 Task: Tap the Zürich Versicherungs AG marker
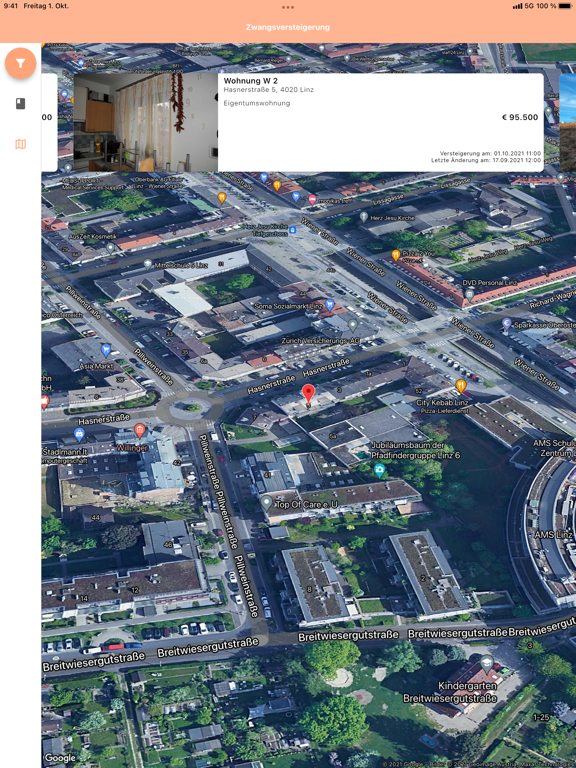(x=353, y=324)
